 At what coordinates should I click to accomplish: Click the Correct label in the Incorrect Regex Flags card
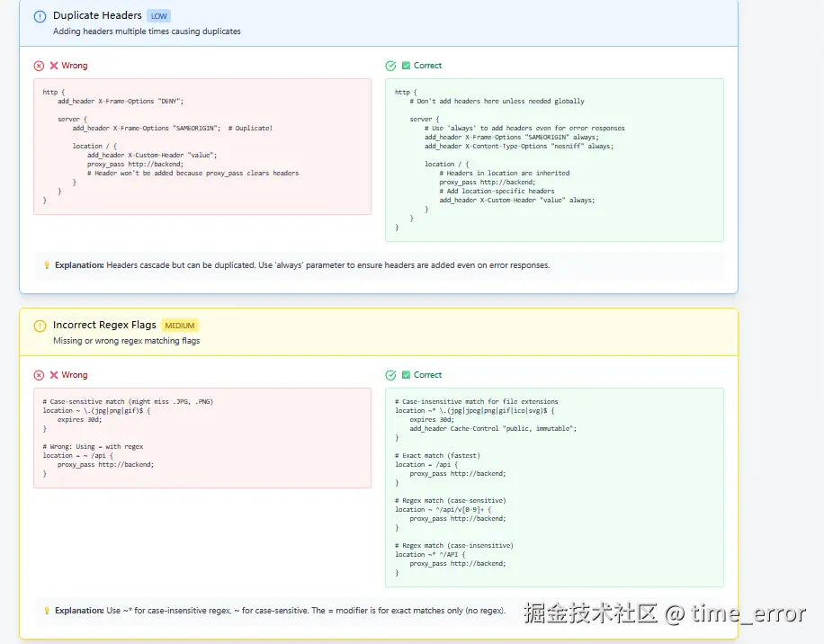coord(427,375)
